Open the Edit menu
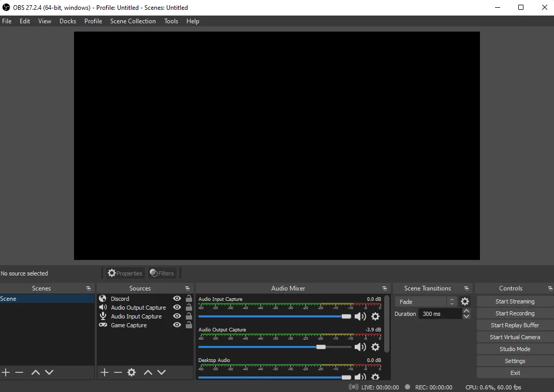The image size is (554, 392). (25, 21)
